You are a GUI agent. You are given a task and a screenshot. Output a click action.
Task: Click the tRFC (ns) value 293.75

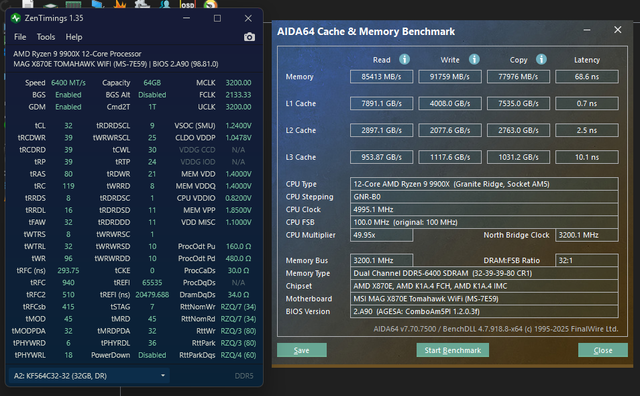(x=68, y=271)
